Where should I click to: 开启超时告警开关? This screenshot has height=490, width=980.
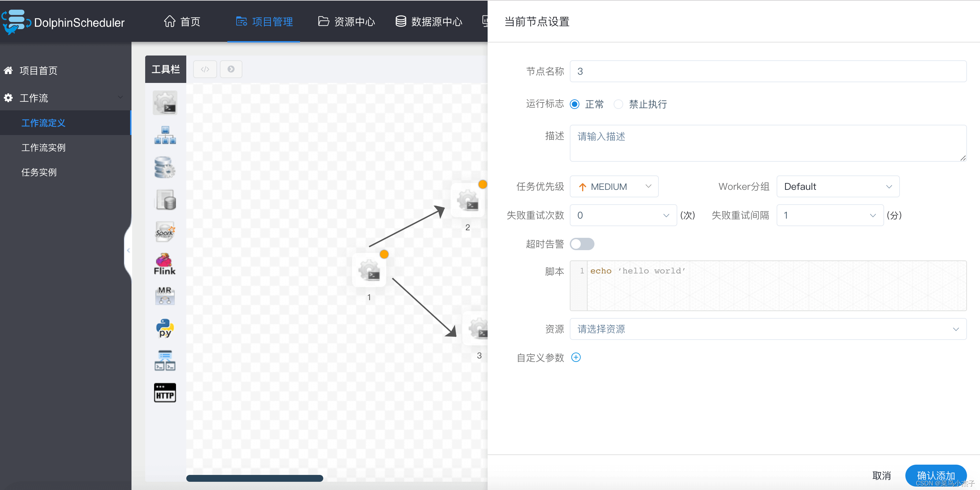click(582, 244)
